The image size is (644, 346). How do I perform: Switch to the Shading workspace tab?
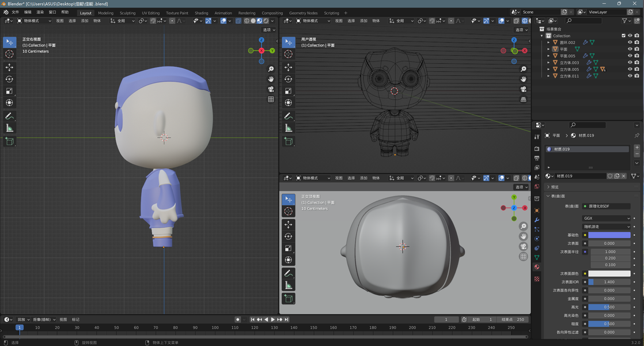pyautogui.click(x=201, y=13)
